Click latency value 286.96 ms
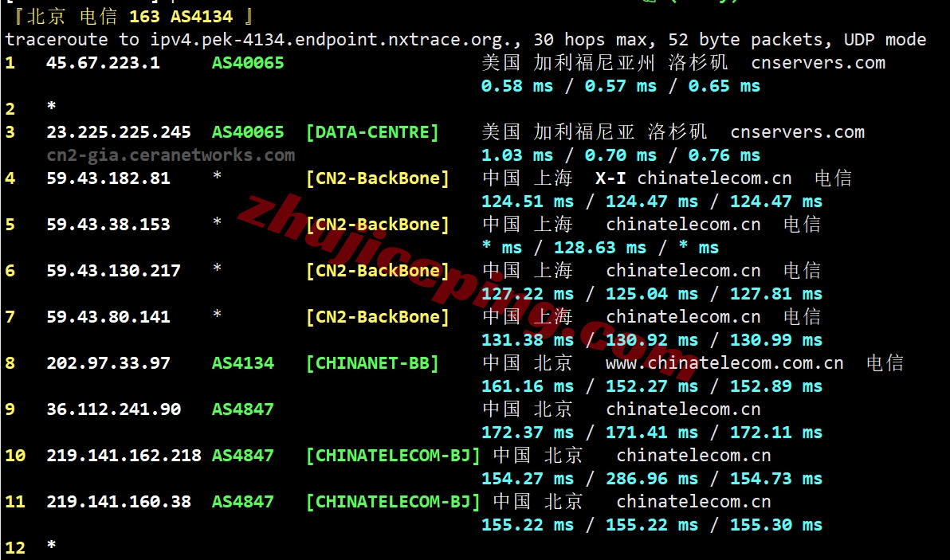The height and width of the screenshot is (560, 950). (x=651, y=479)
